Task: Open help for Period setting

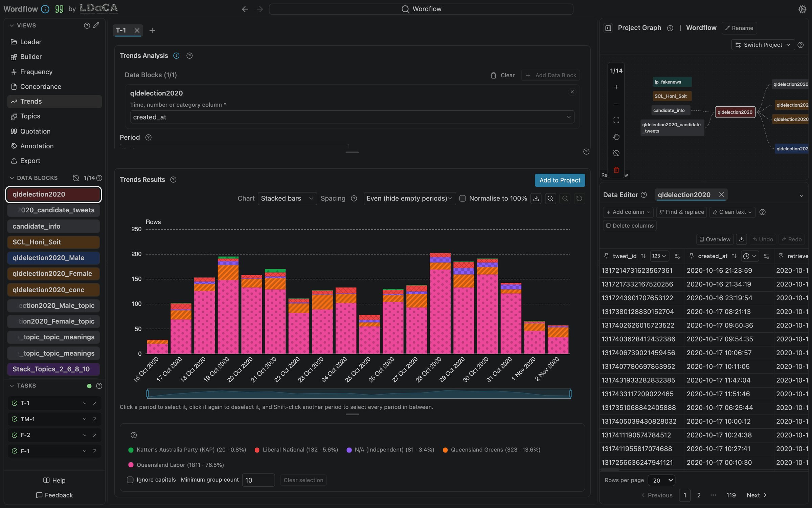Action: point(148,137)
